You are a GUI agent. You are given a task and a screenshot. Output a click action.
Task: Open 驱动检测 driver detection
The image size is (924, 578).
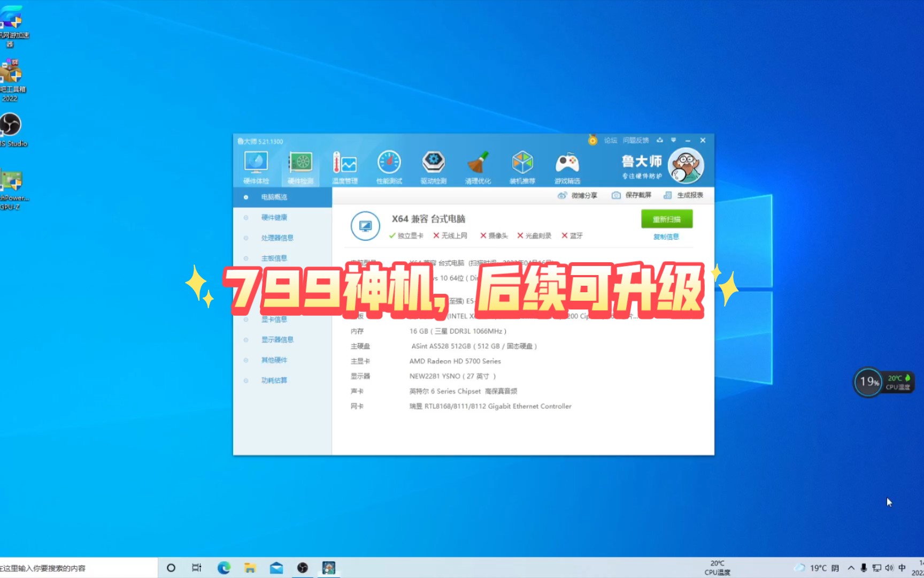click(x=434, y=168)
